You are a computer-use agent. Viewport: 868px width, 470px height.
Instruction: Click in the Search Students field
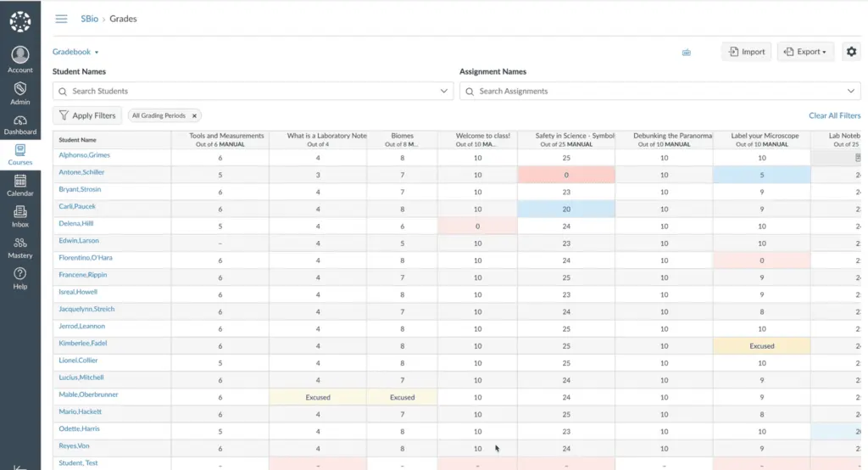[x=253, y=91]
